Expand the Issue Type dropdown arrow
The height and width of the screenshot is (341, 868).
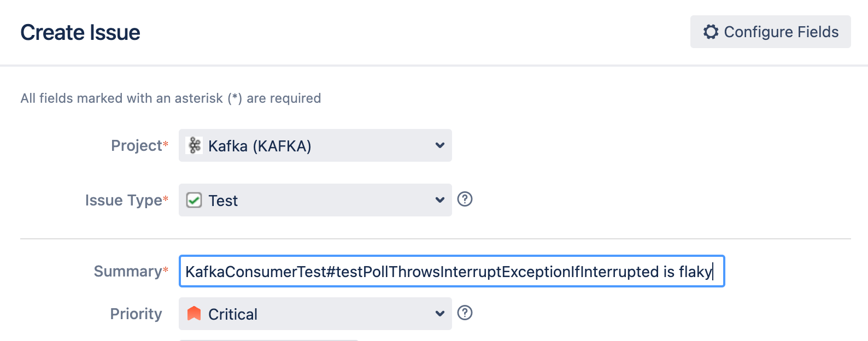point(439,200)
